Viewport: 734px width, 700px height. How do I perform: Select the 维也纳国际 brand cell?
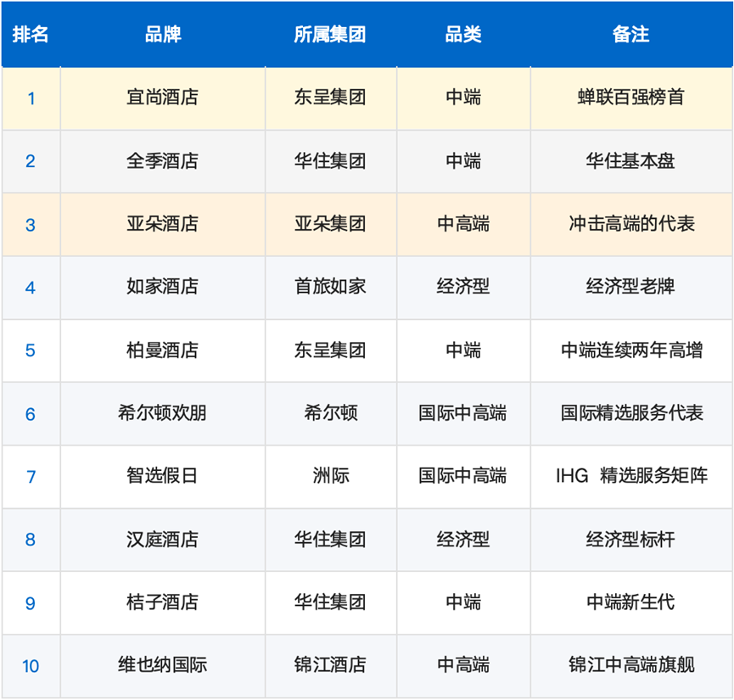click(x=162, y=665)
